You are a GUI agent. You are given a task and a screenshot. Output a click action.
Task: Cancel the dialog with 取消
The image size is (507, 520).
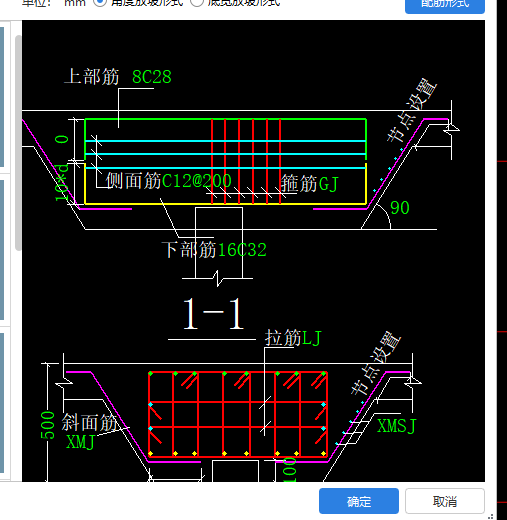[445, 501]
